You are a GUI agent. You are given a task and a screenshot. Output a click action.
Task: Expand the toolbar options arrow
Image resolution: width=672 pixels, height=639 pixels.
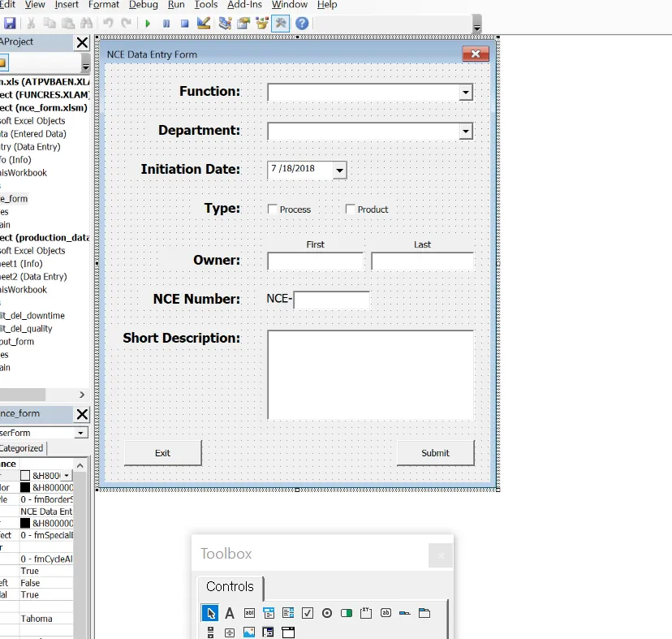click(x=477, y=24)
